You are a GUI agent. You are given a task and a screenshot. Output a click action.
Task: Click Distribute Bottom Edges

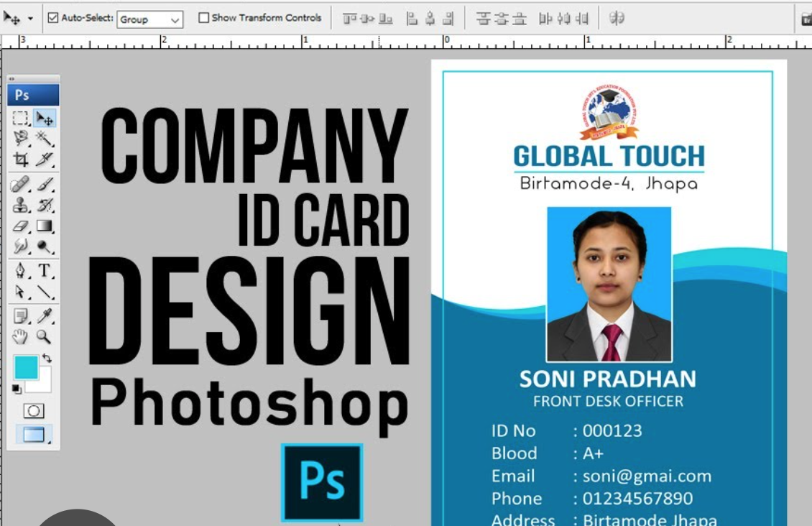(519, 19)
